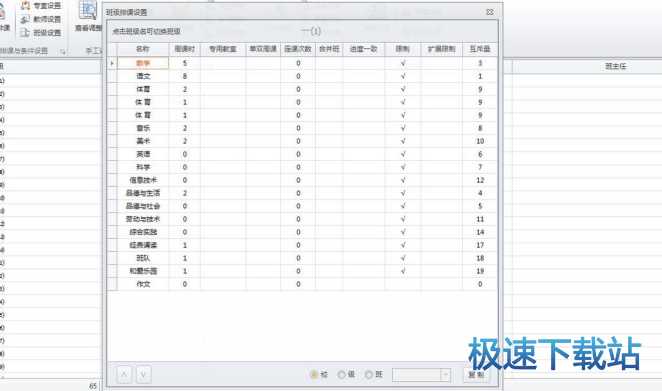Click the 周课时 column header

184,49
